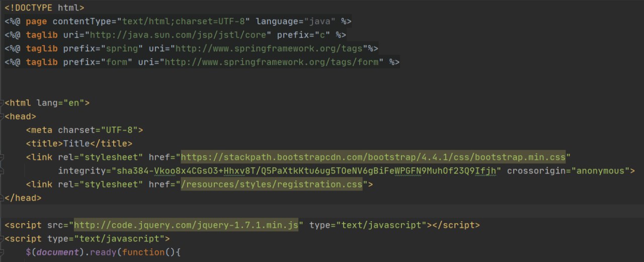This screenshot has width=644, height=262.
Task: Collapse the bootstrap link tag fold marker
Action: pyautogui.click(x=3, y=157)
